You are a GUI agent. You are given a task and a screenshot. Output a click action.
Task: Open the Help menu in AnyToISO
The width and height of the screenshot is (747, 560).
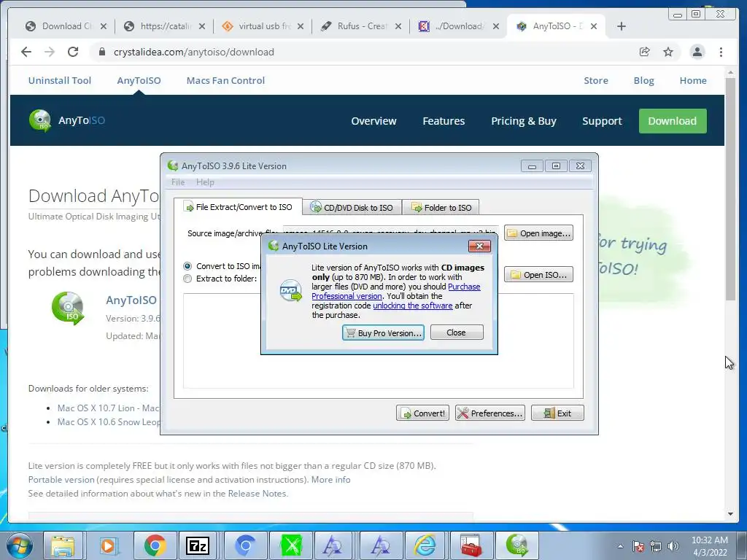coord(205,182)
